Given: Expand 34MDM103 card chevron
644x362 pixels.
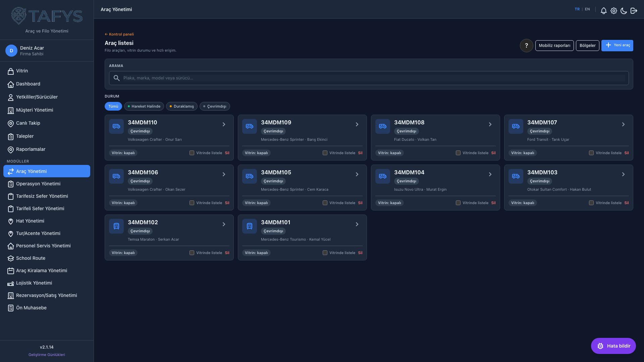Looking at the screenshot, I should pos(624,174).
